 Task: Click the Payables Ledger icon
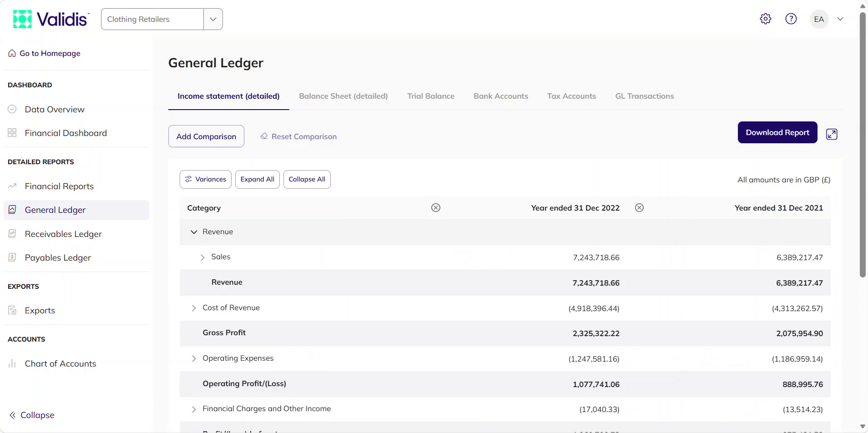(12, 257)
